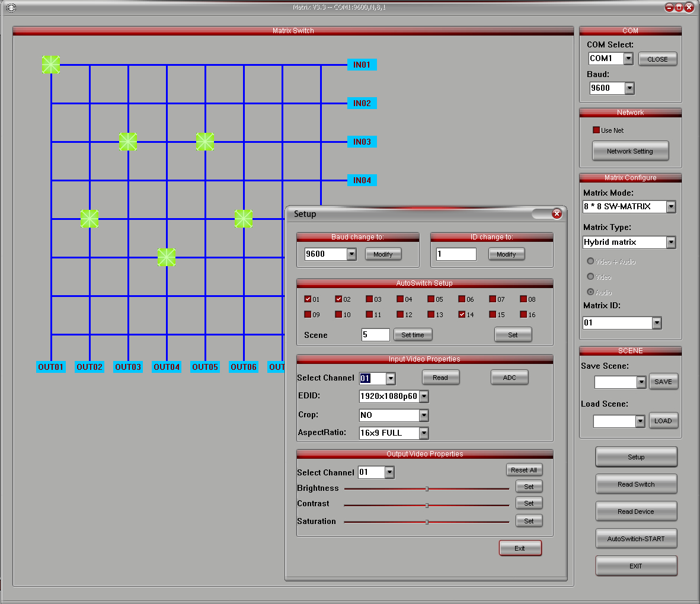Open the Baud dropdown in the COM panel
This screenshot has width=700, height=604.
[x=629, y=88]
